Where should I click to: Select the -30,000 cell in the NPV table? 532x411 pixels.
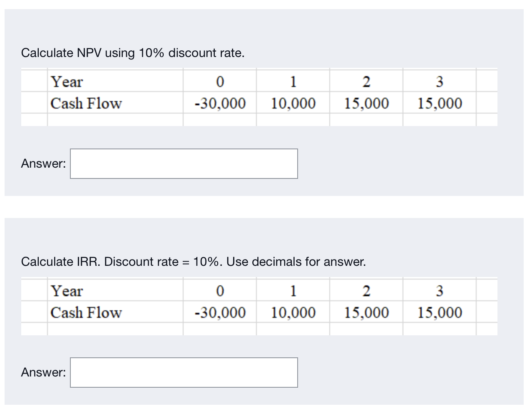tap(220, 104)
